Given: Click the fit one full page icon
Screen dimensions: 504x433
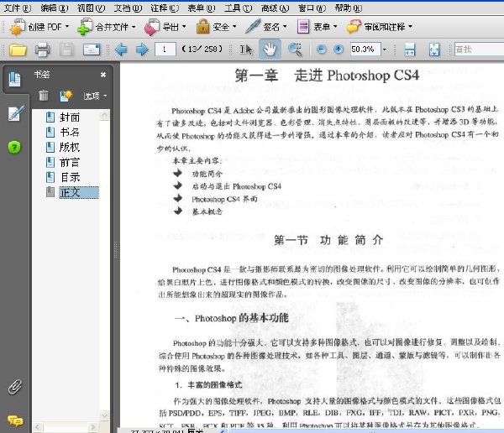Looking at the screenshot, I should [434, 50].
